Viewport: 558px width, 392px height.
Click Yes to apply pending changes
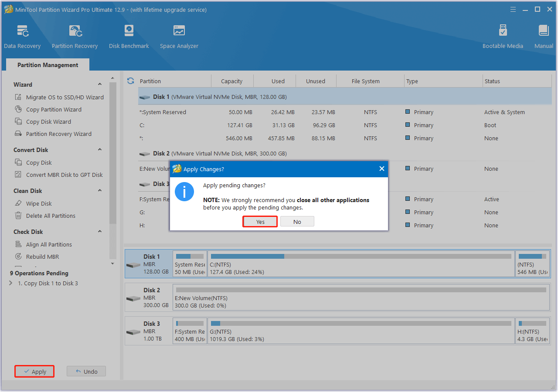pos(260,221)
